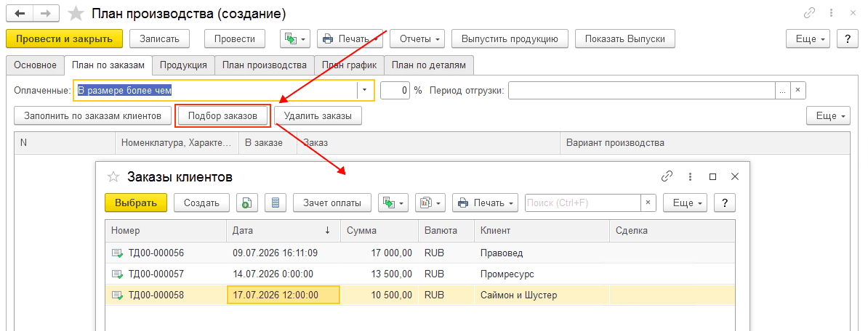Click Подбор заказов button
Viewport: 868px width, 331px height.
(222, 116)
